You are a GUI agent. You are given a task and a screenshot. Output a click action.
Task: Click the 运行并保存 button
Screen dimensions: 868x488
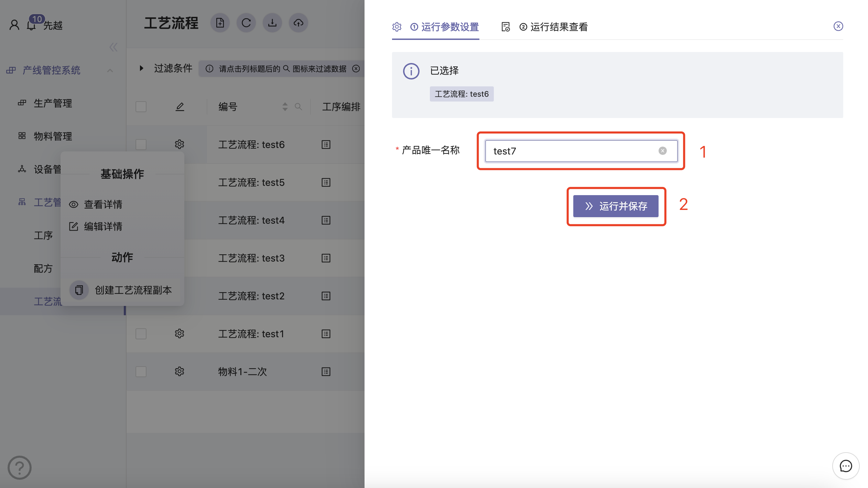[616, 206]
